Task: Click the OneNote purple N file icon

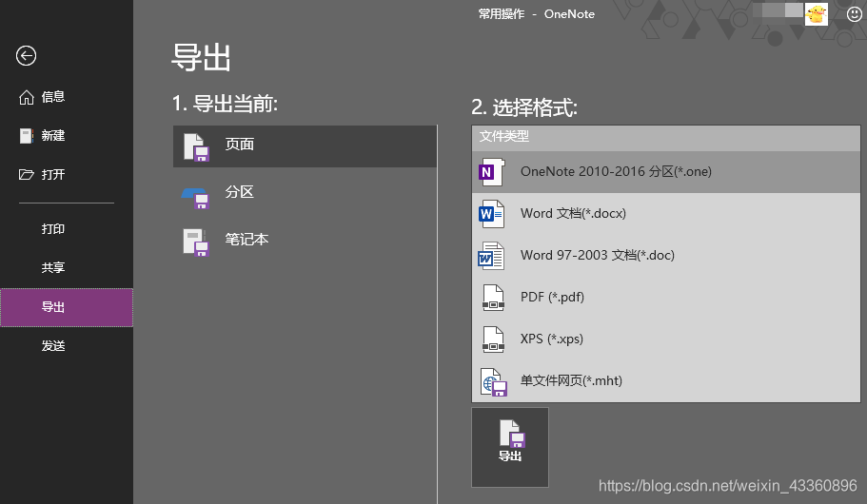Action: coord(492,172)
